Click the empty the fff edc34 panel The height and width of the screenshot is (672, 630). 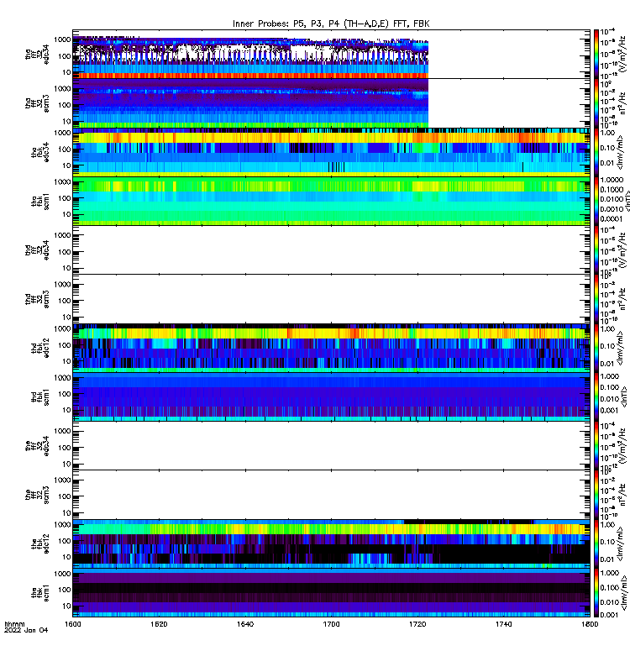pos(331,446)
